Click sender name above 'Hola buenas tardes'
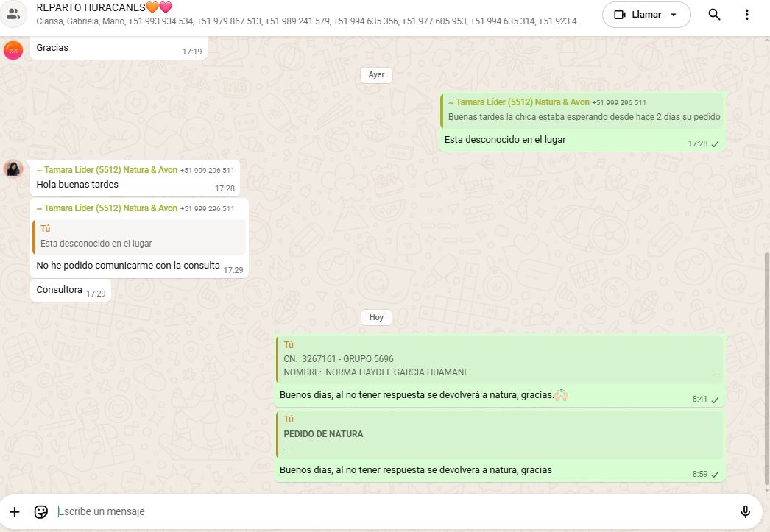Screen dimensions: 770x532 click(x=107, y=170)
